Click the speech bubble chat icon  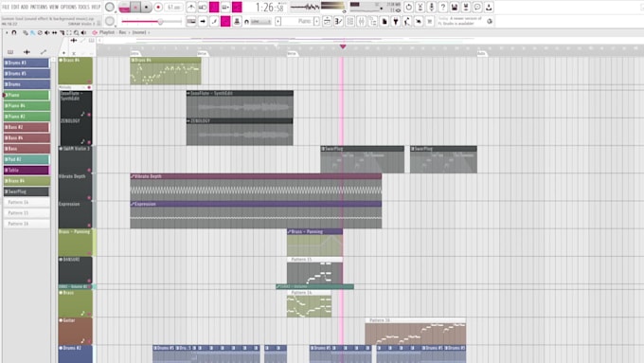pos(477,7)
